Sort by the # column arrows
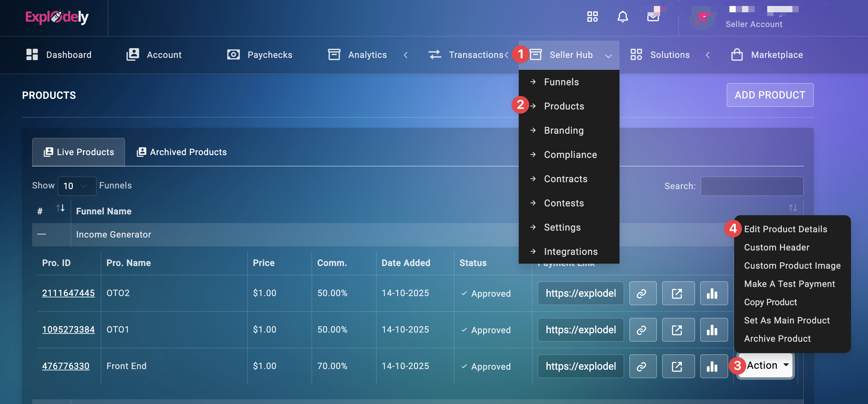The height and width of the screenshot is (404, 868). click(60, 208)
